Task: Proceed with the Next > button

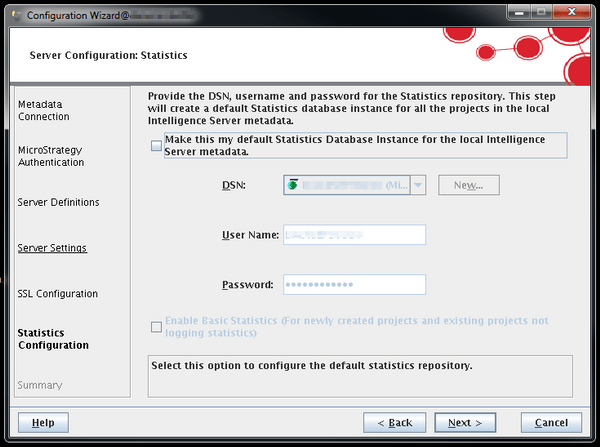Action: point(465,423)
